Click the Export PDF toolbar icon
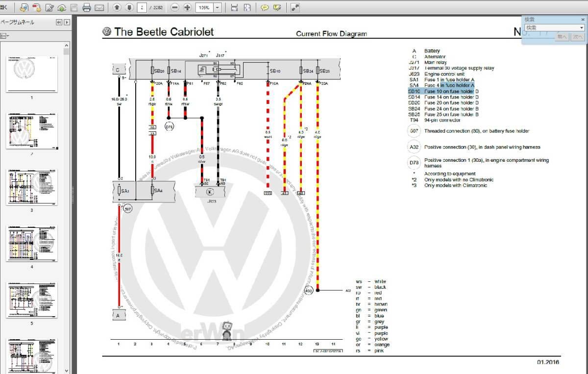The height and width of the screenshot is (374, 588). tap(37, 7)
